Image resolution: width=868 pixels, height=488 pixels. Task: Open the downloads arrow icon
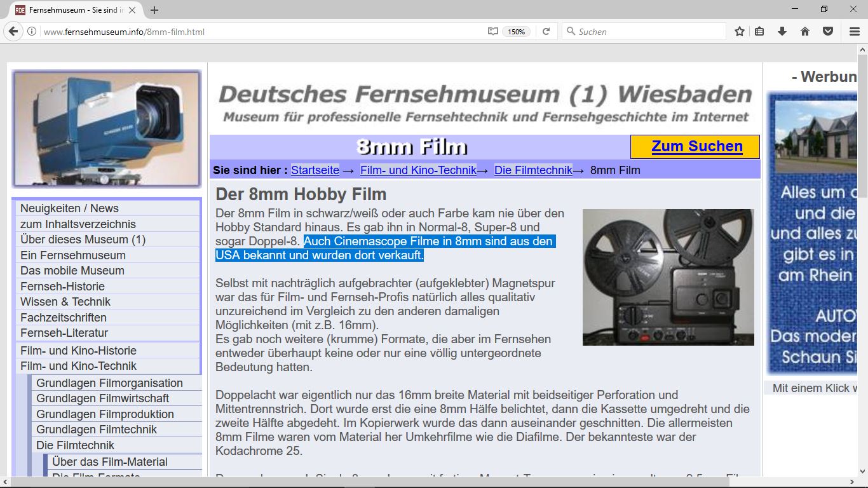coord(782,31)
